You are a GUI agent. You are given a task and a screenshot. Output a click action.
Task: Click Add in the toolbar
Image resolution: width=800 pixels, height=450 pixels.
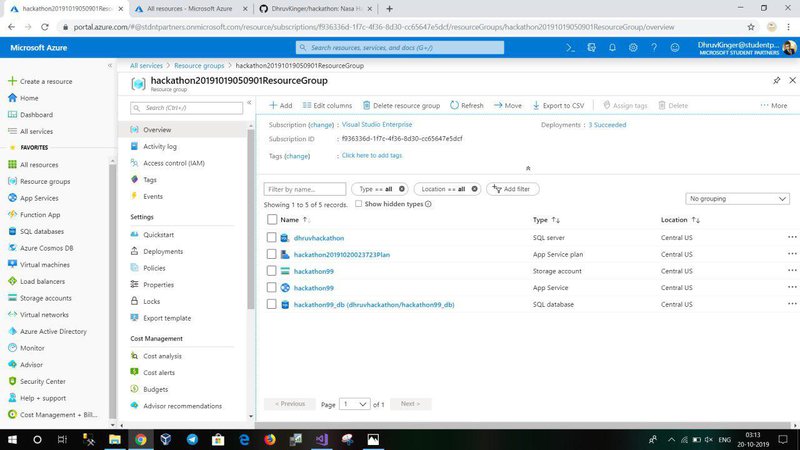[281, 106]
